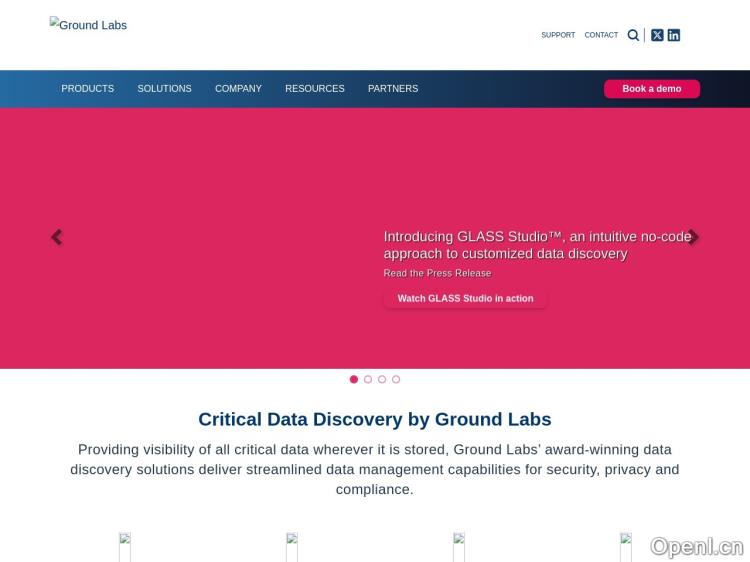Open the Contact link

[x=601, y=35]
